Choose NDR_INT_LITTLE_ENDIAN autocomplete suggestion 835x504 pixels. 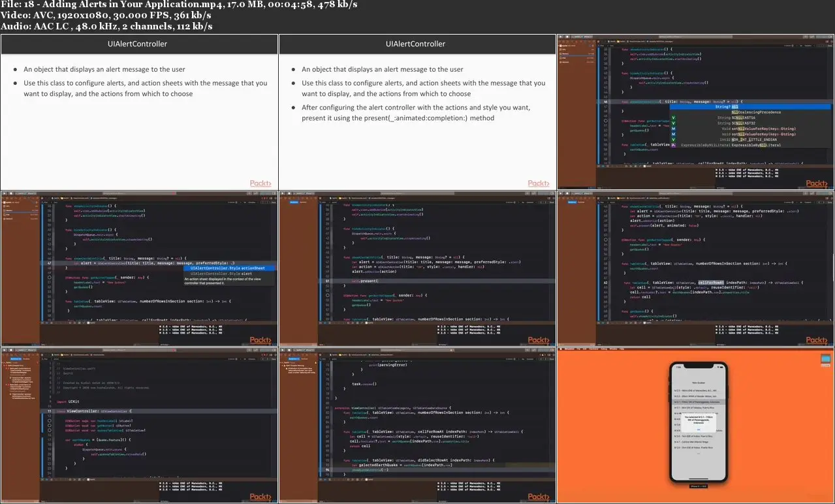click(751, 140)
